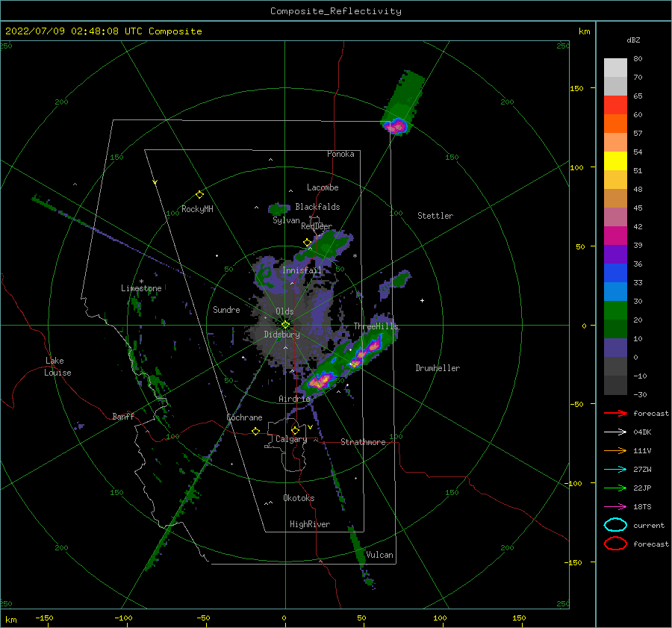Image resolution: width=672 pixels, height=628 pixels.
Task: Click the magenta swatch between 39 and 42
Action: (615, 236)
